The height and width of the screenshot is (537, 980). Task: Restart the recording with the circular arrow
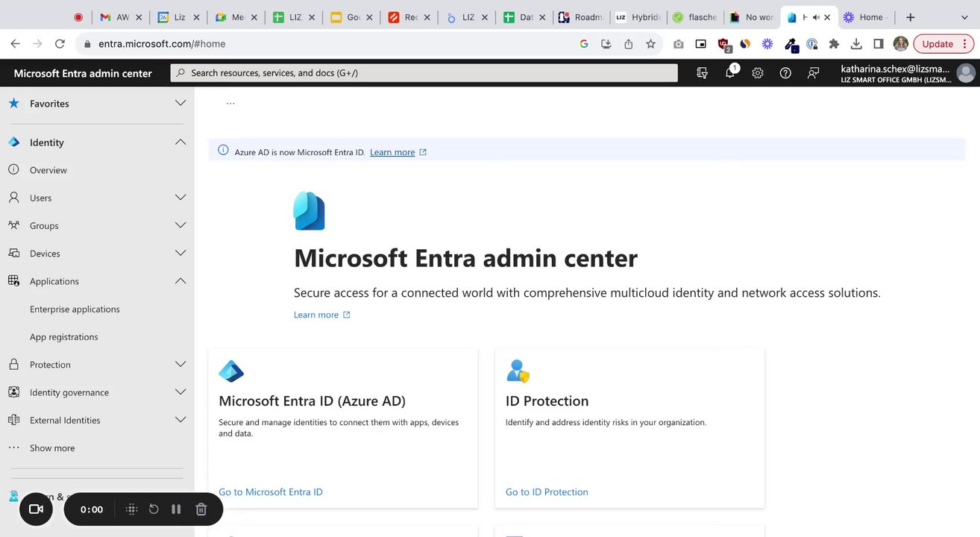click(x=154, y=509)
